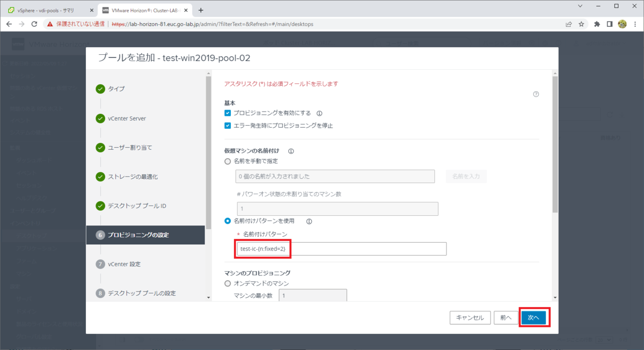
Task: Click green check icon for ユーザー割り当て step
Action: tap(100, 148)
